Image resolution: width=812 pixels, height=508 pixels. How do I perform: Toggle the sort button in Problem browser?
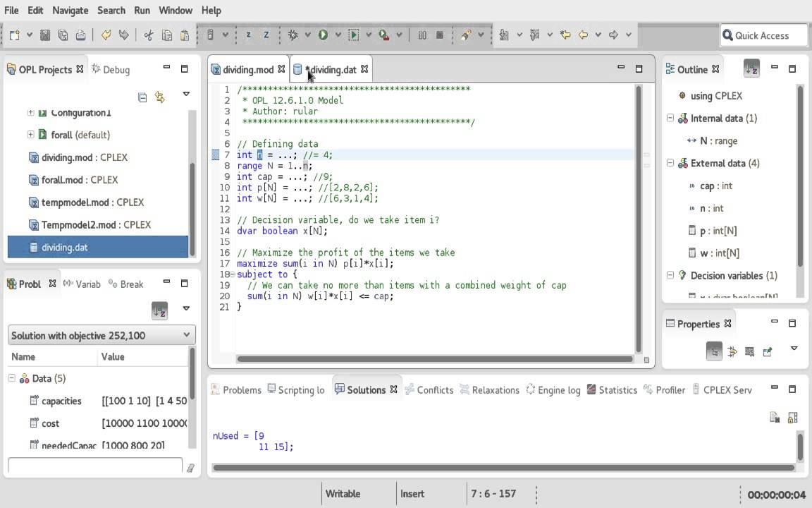pyautogui.click(x=159, y=311)
